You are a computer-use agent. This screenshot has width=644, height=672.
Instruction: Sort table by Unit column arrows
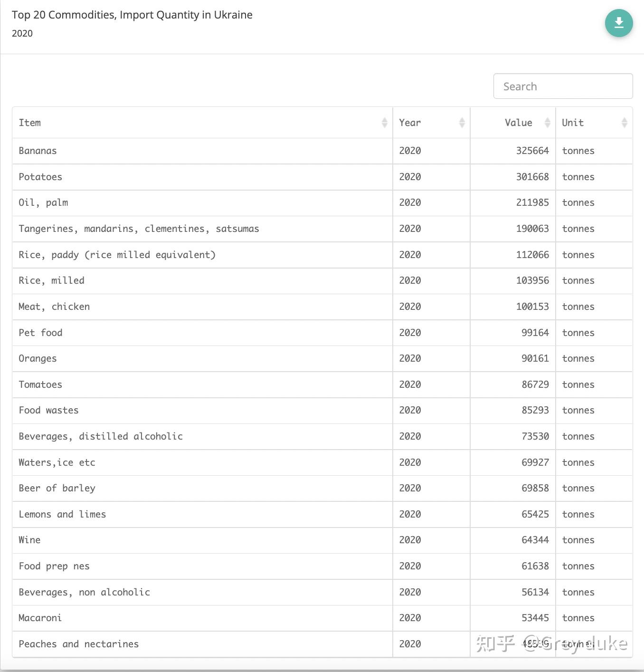point(624,123)
